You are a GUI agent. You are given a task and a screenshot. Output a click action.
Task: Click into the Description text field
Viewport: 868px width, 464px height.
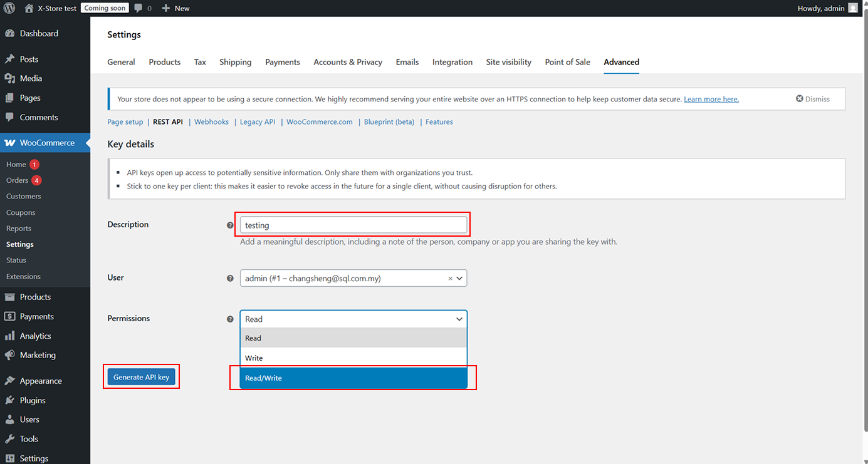pyautogui.click(x=353, y=225)
